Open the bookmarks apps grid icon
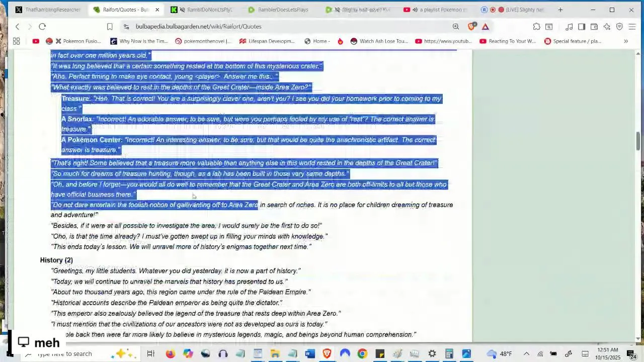Viewport: 644px width, 362px height. 16,41
